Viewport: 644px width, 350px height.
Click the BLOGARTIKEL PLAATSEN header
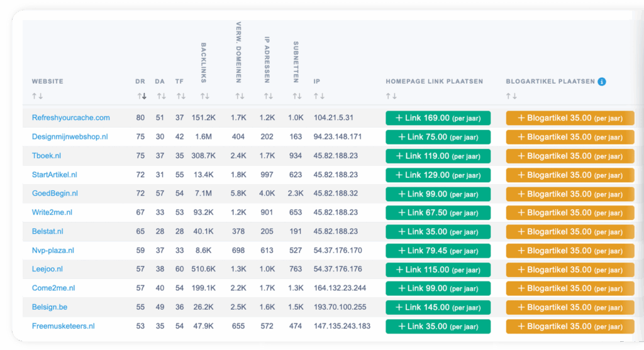[550, 81]
